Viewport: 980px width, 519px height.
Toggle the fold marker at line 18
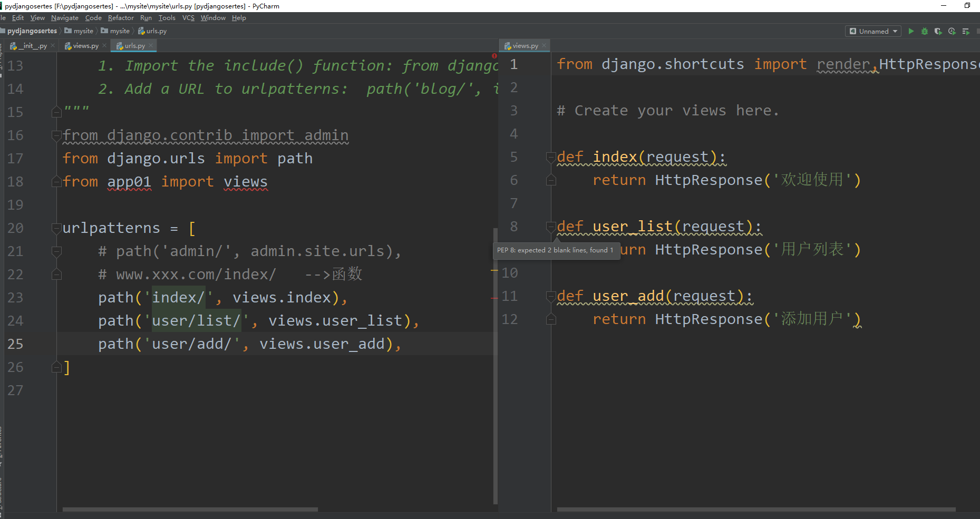57,182
